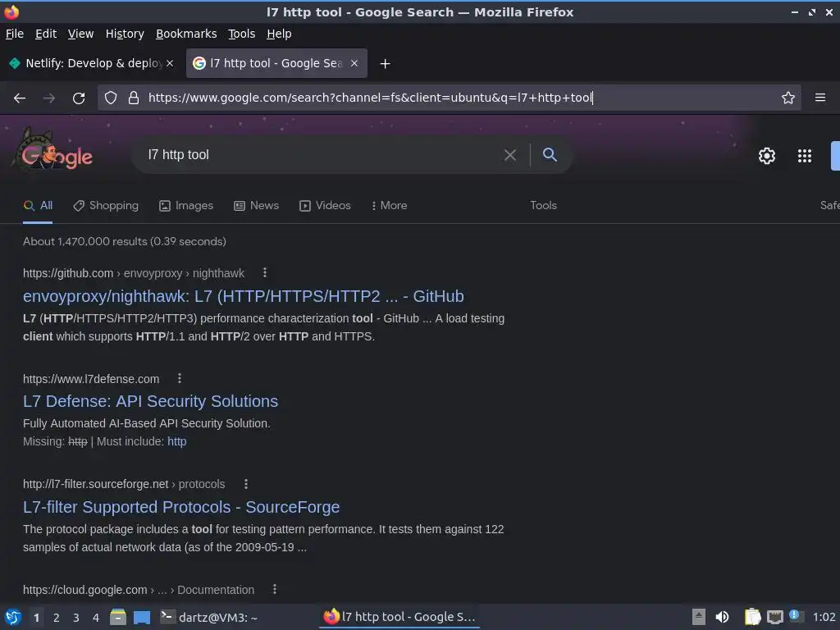Open a new tab with plus button
Viewport: 840px width, 630px height.
385,64
